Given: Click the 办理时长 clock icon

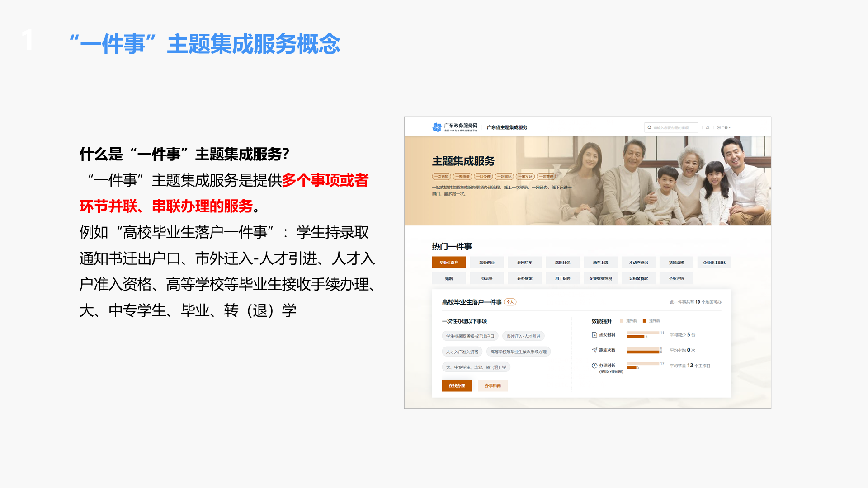Looking at the screenshot, I should (594, 366).
